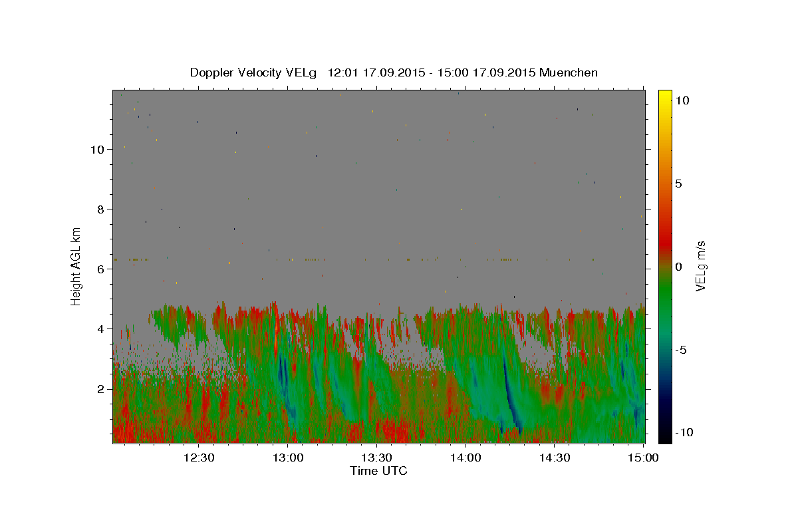The width and height of the screenshot is (798, 532).
Task: Click the colorbar value 5 label
Action: (679, 183)
